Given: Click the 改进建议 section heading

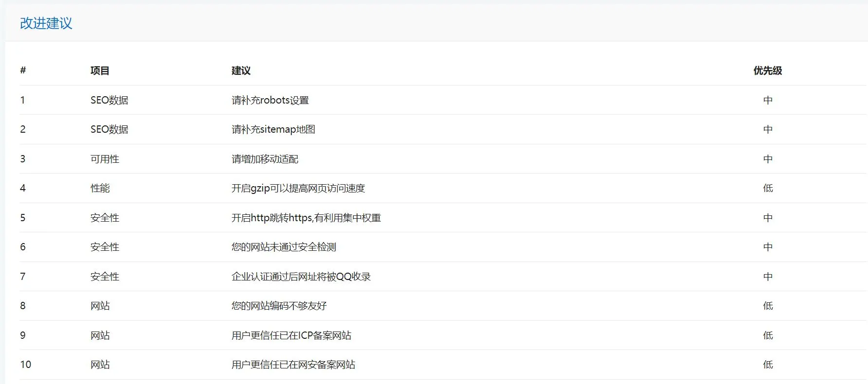Looking at the screenshot, I should click(46, 23).
